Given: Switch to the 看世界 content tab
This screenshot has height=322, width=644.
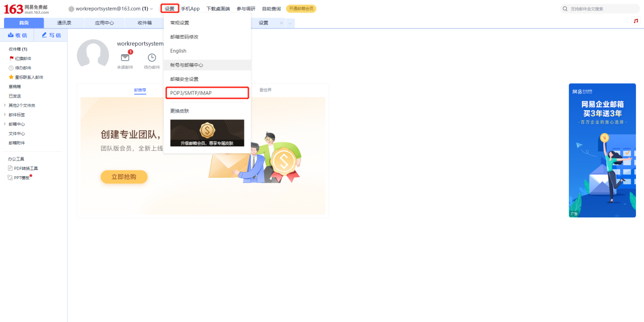Looking at the screenshot, I should [x=265, y=90].
